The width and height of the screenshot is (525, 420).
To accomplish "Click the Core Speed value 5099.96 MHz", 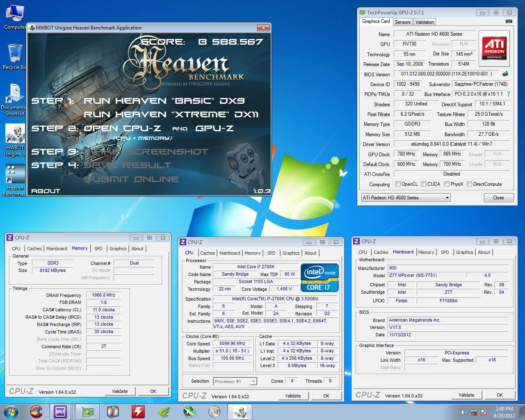I will 233,344.
